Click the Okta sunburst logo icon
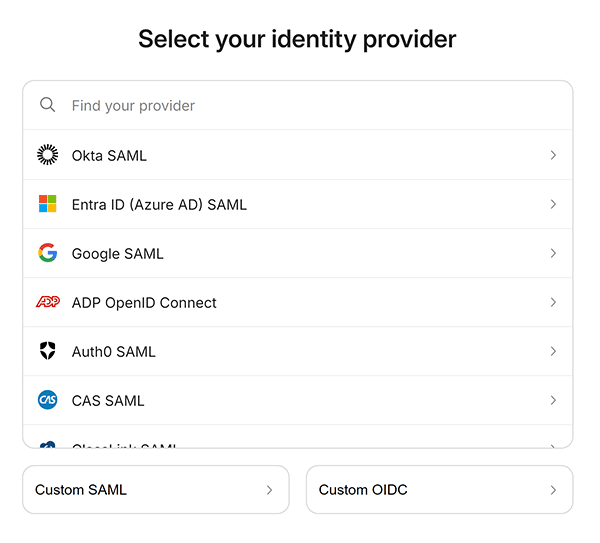600x543 pixels. coord(47,155)
